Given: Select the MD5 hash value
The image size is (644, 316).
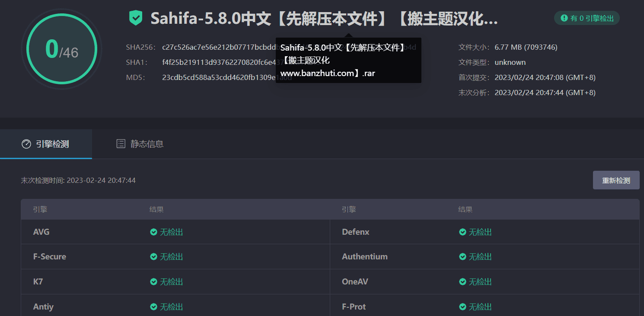Looking at the screenshot, I should pyautogui.click(x=227, y=78).
